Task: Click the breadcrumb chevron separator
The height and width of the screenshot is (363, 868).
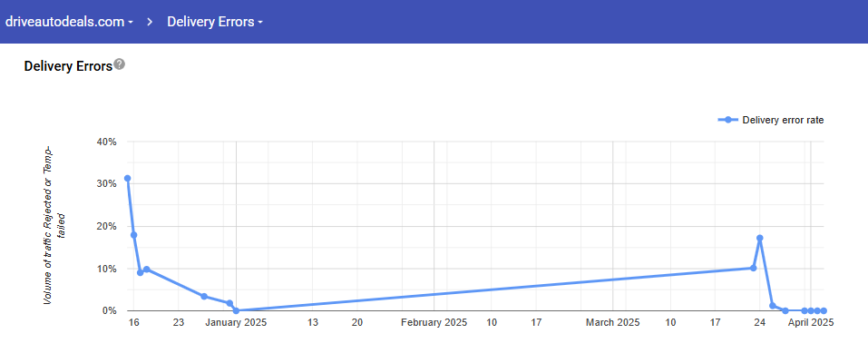Action: pos(150,22)
